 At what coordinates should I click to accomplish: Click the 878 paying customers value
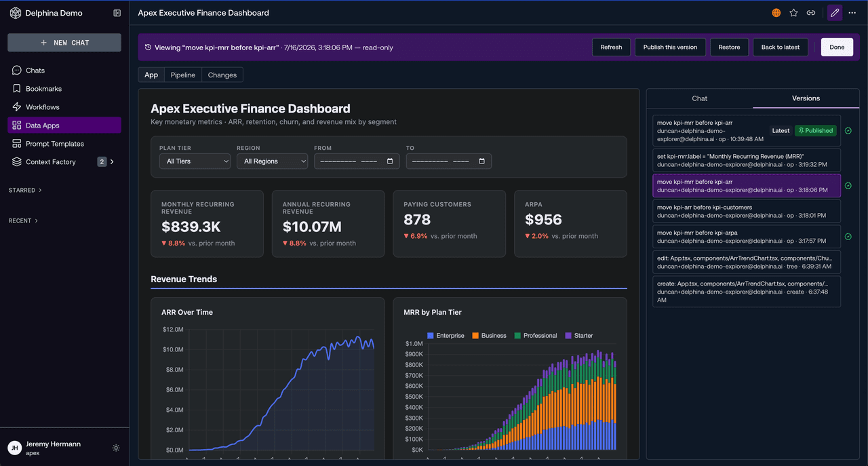pyautogui.click(x=417, y=220)
